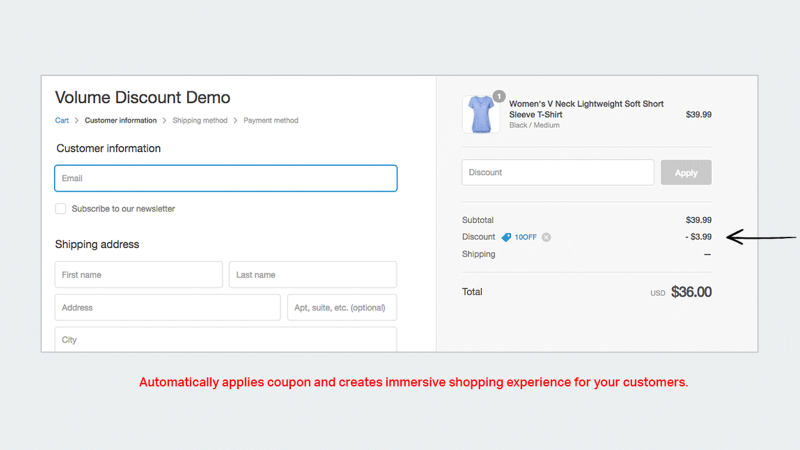Select Payment method breadcrumb step
The height and width of the screenshot is (450, 800).
pyautogui.click(x=271, y=120)
